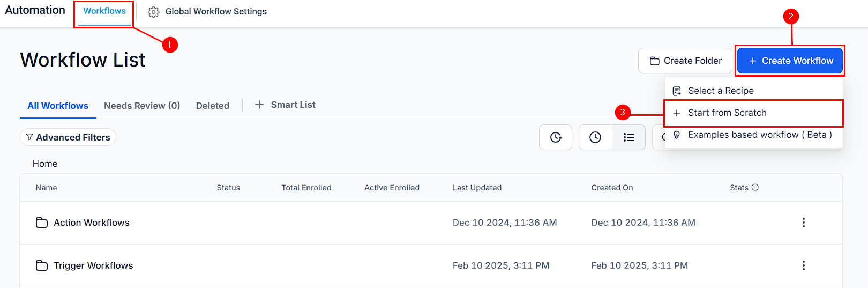Open the Needs Review (0) tab
868x288 pixels.
tap(142, 106)
